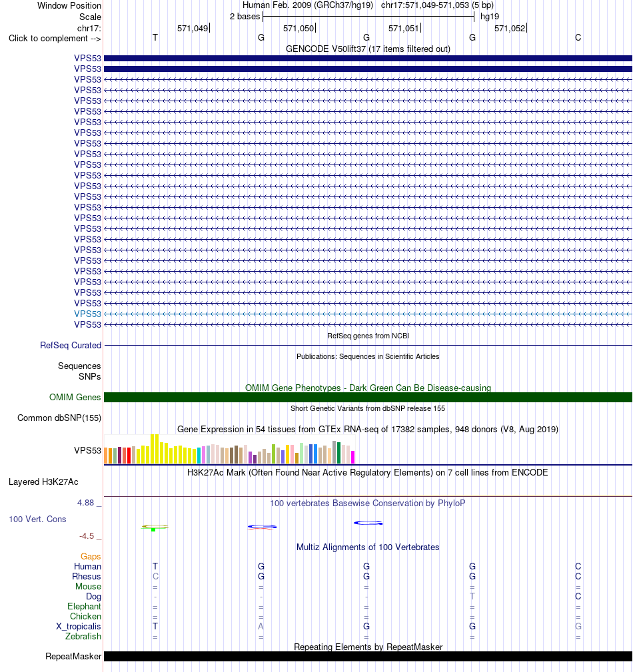
Task: Click the 571,052 position marker
Action: click(x=510, y=28)
